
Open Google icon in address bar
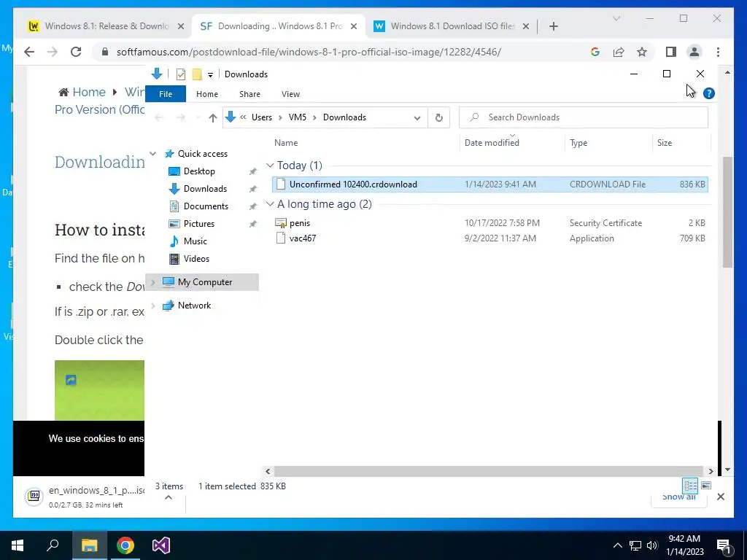click(x=595, y=52)
